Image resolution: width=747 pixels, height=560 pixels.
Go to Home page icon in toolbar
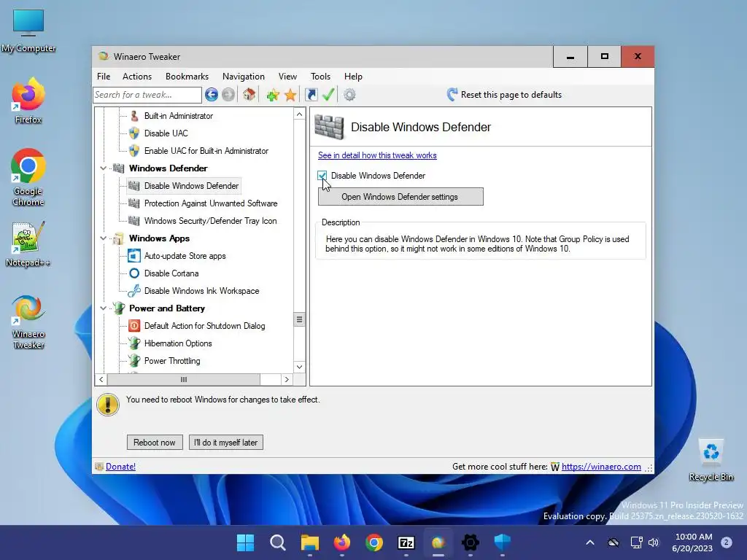coord(249,95)
